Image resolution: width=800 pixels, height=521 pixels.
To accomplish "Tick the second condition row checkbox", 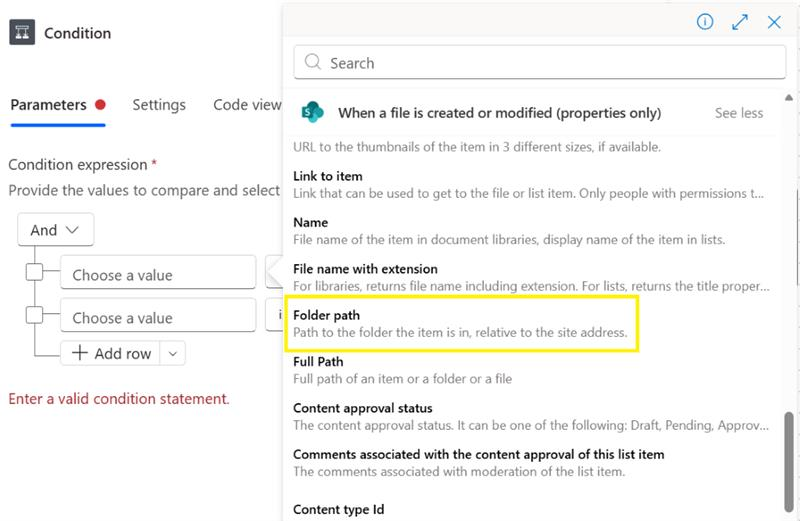I will tap(34, 315).
